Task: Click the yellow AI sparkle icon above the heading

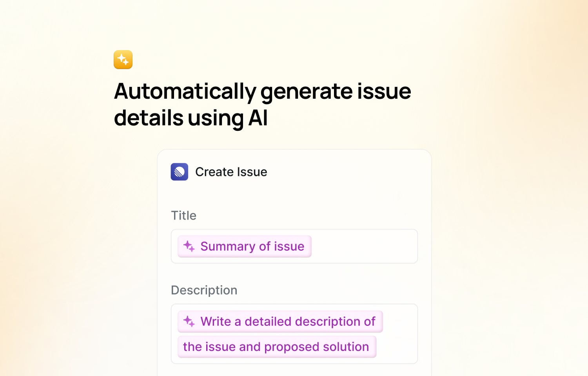Action: (123, 60)
